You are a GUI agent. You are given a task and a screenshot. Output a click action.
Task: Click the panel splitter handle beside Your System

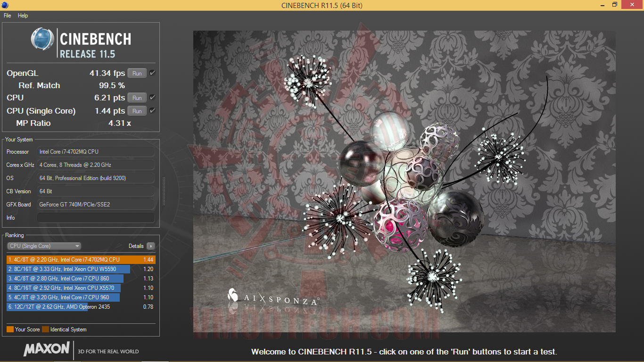point(164,191)
